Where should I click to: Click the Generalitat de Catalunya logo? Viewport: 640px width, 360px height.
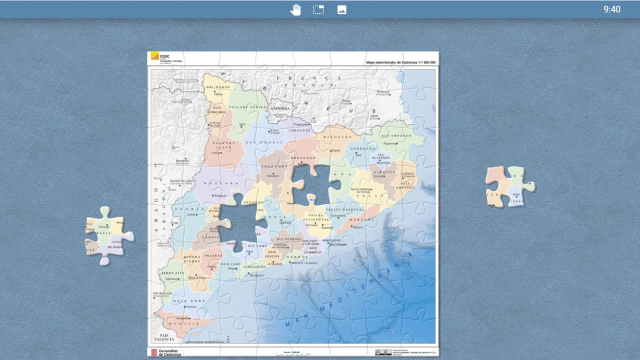pyautogui.click(x=166, y=352)
